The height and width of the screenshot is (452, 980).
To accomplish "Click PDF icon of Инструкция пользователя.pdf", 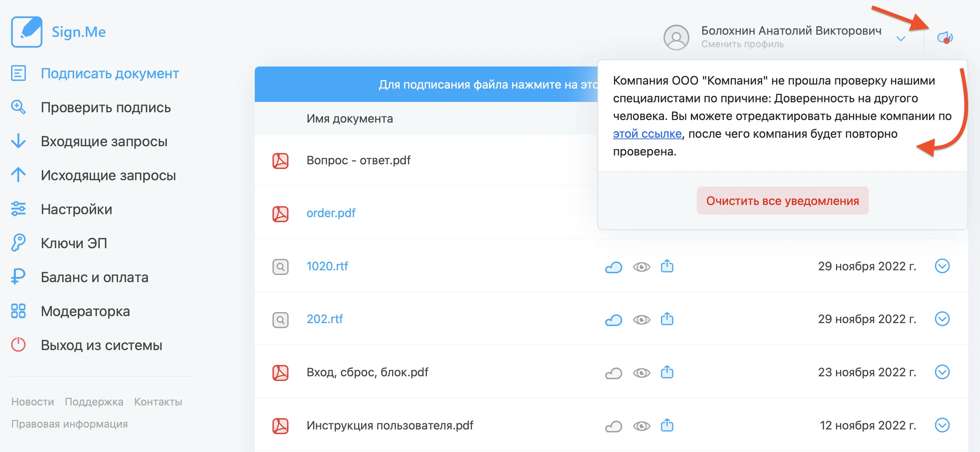I will tap(280, 426).
